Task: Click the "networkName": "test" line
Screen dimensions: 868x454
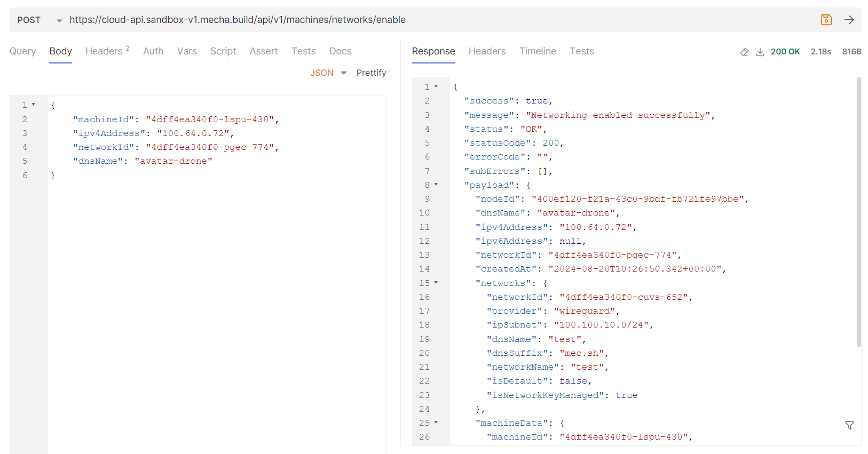Action: click(x=547, y=367)
